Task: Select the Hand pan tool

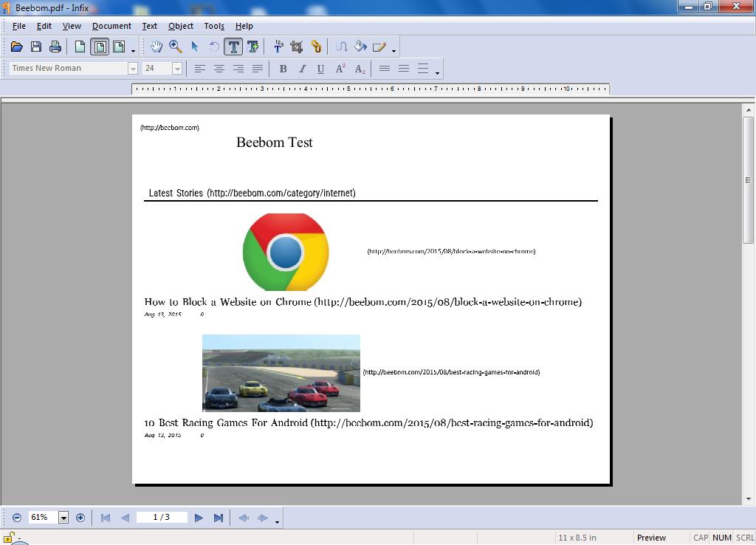Action: pos(156,46)
